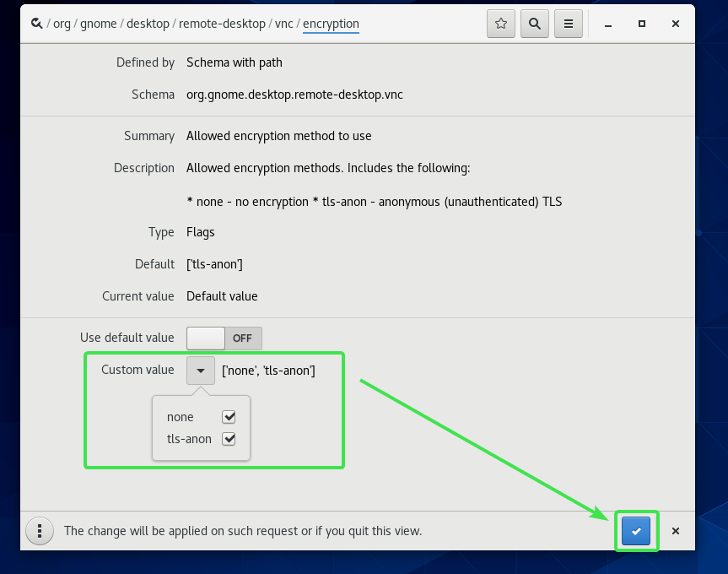Go to the vnc folder in the path bar

(x=283, y=24)
